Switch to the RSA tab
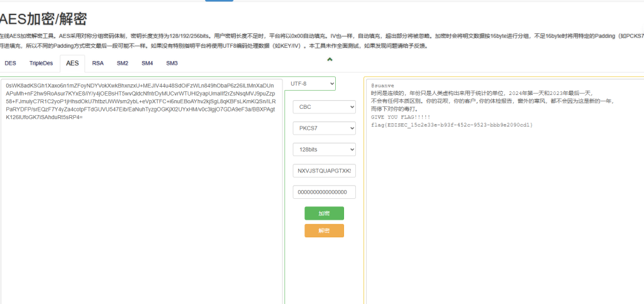The image size is (644, 304). pos(98,64)
